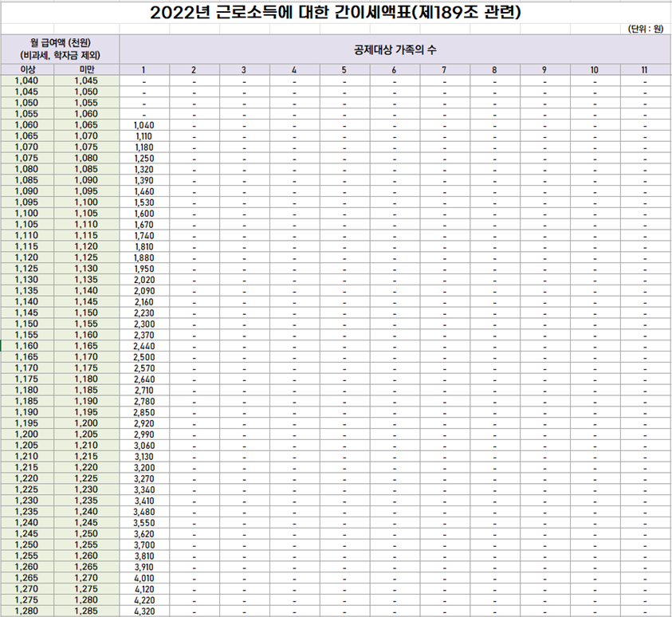Image resolution: width=672 pixels, height=617 pixels.
Task: Click tax amount cell 2,710
Action: pos(144,391)
